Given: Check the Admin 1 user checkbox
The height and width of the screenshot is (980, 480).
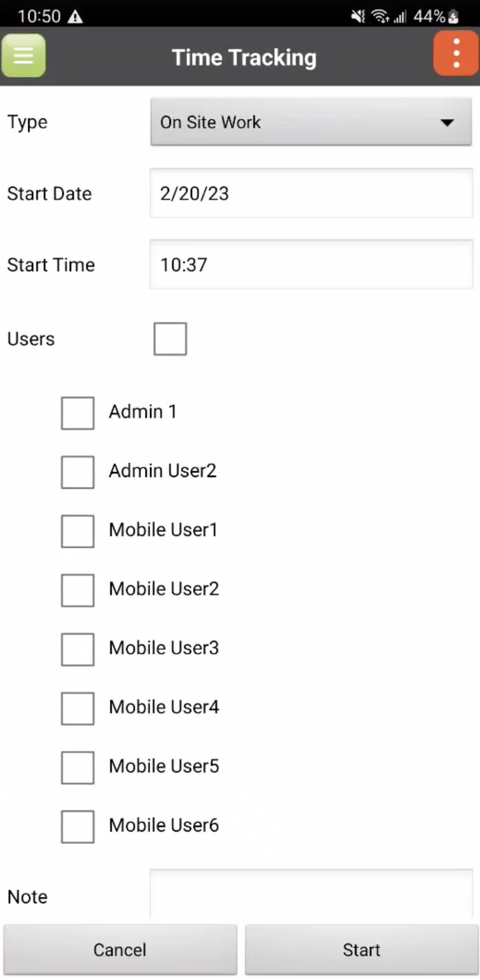Looking at the screenshot, I should point(78,413).
